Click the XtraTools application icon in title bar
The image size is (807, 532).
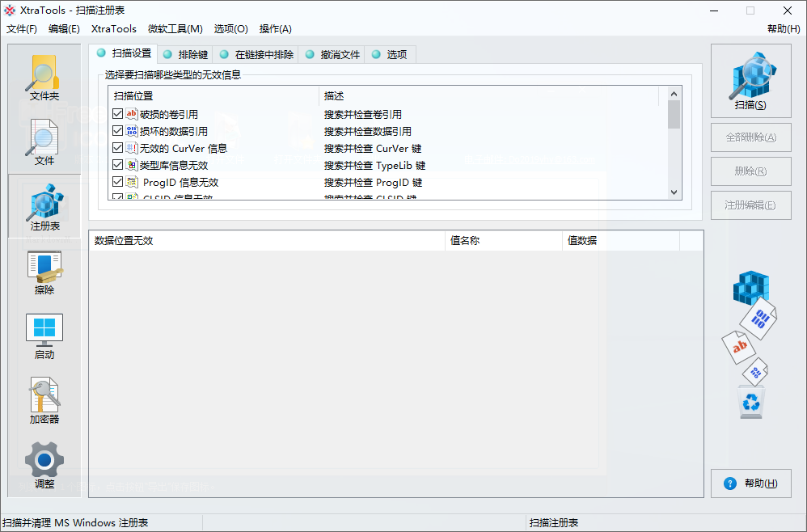(x=8, y=11)
